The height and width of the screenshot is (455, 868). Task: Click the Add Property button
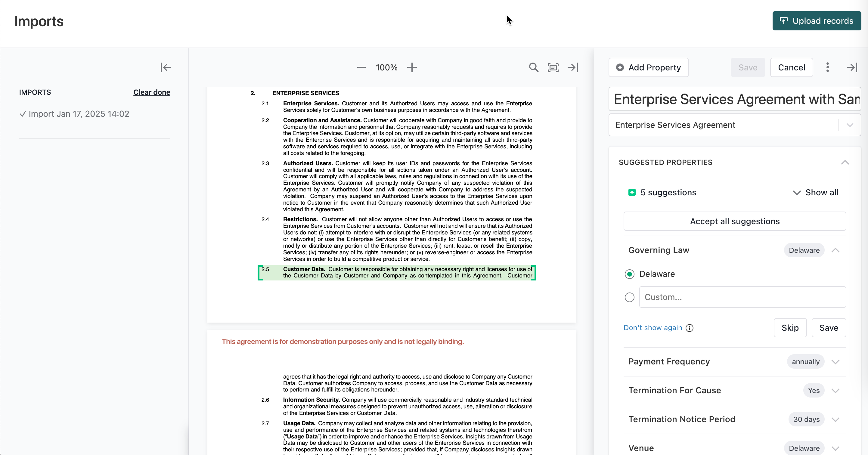point(648,67)
